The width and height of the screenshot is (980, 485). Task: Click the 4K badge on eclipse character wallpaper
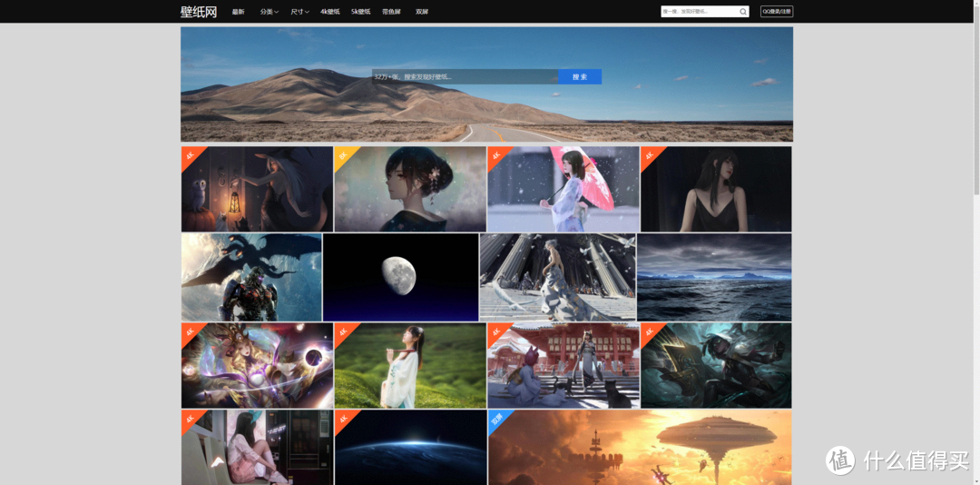[x=190, y=331]
